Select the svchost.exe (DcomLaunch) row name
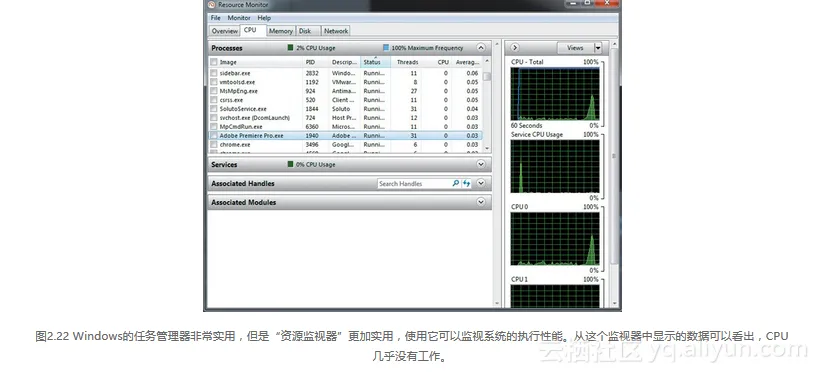Screen dimensions: 819x374 click(x=254, y=118)
